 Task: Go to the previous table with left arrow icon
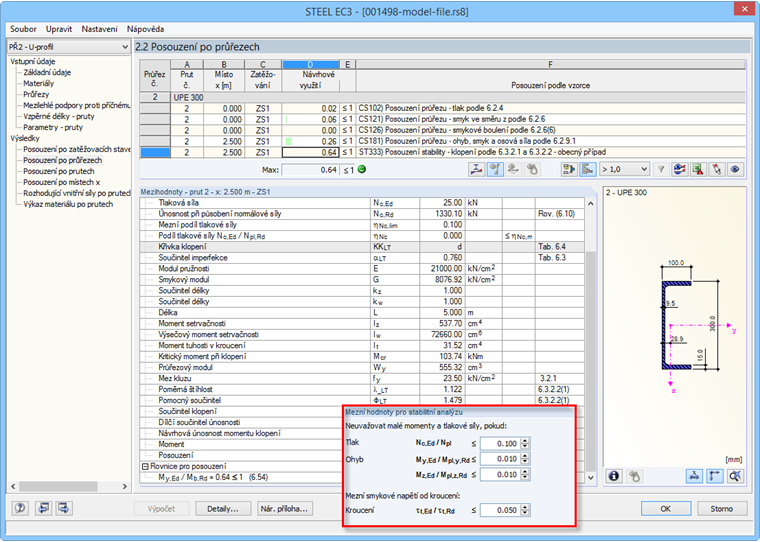44,508
